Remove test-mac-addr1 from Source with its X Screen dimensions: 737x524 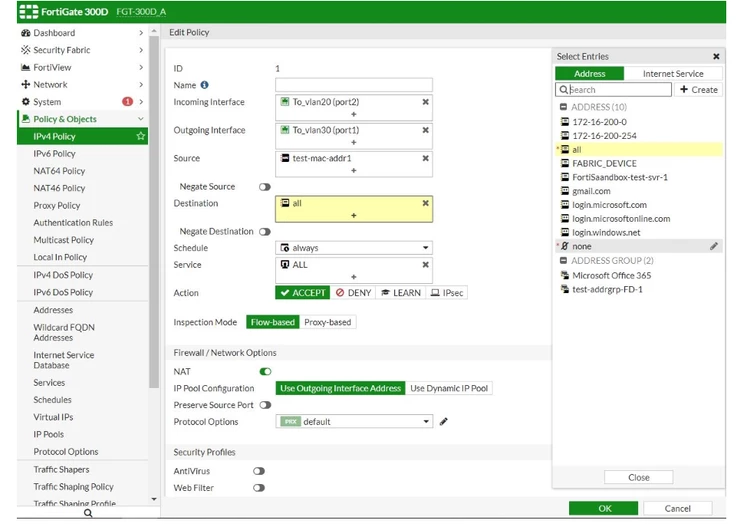[425, 158]
